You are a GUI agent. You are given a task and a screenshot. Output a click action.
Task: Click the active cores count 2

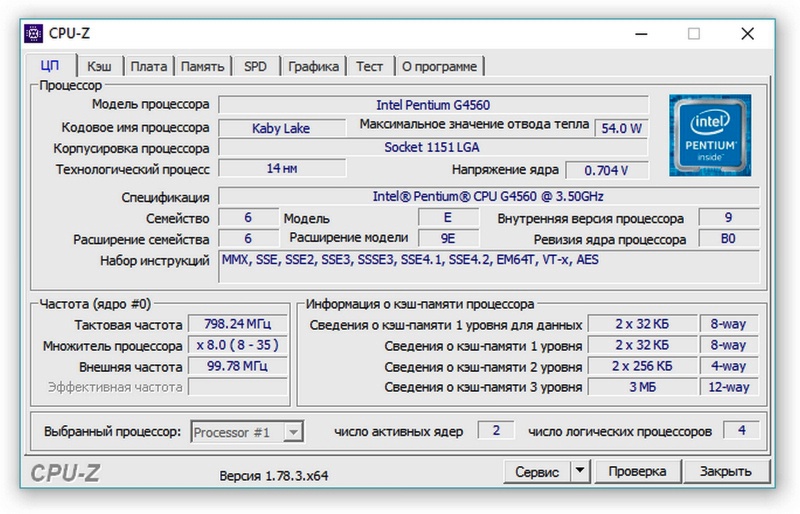pos(496,430)
